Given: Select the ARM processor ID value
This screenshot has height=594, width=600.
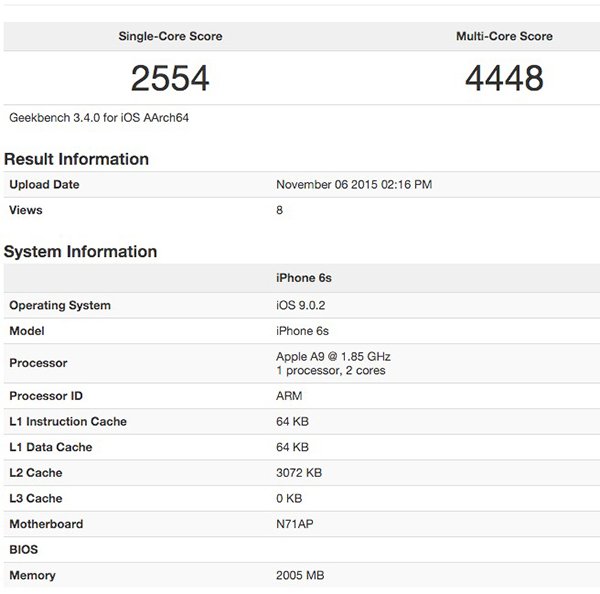Looking at the screenshot, I should [x=289, y=396].
